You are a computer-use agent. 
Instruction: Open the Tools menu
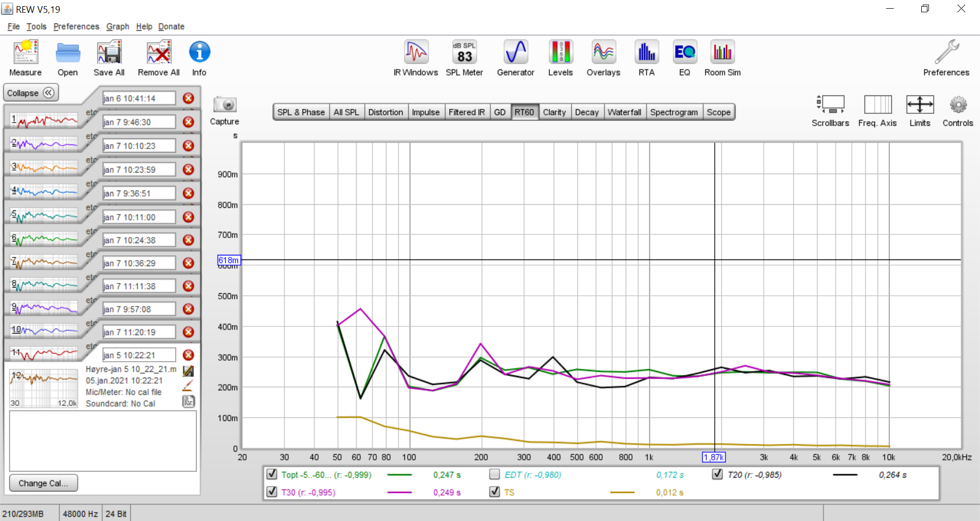click(36, 27)
